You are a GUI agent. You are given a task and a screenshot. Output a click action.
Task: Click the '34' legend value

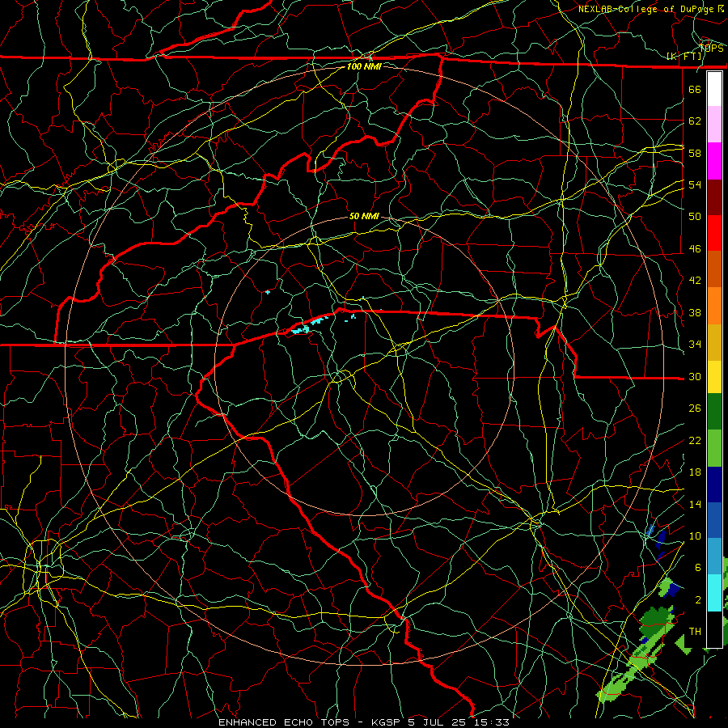point(695,345)
